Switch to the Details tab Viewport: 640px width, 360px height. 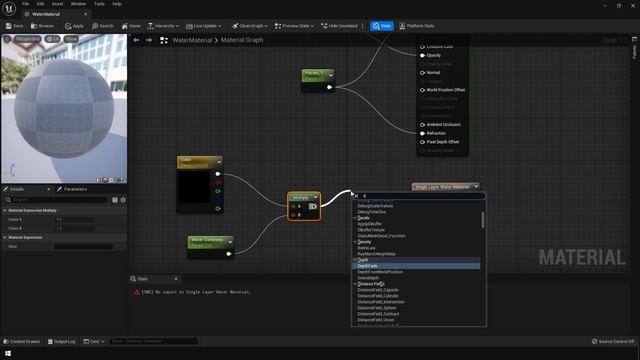16,189
